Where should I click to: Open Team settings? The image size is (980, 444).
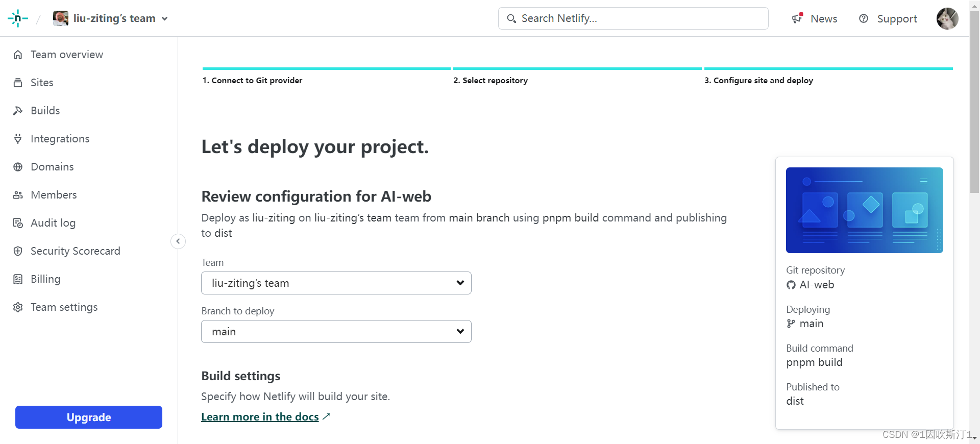point(64,307)
